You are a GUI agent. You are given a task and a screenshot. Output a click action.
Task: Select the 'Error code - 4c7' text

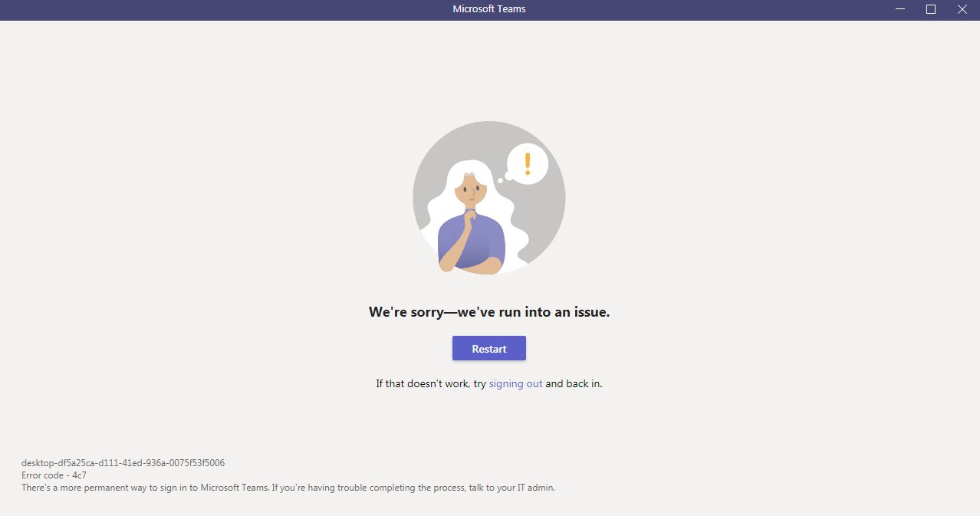(x=54, y=475)
